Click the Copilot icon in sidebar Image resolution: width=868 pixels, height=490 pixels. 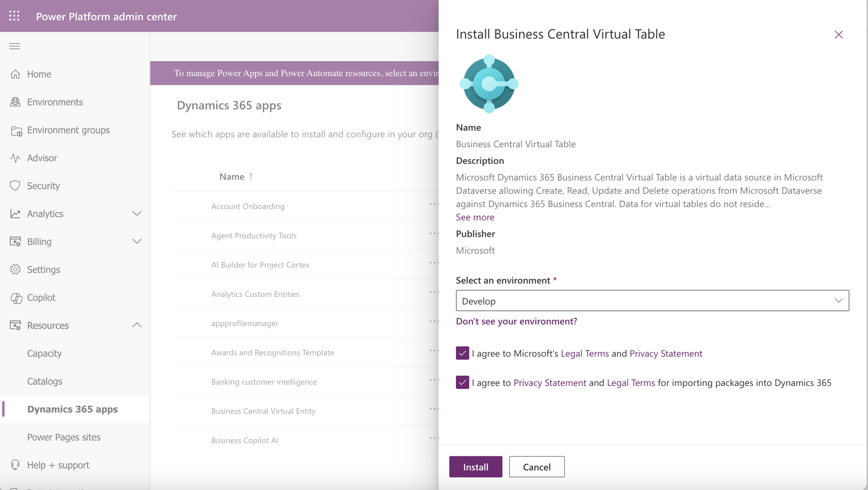[16, 298]
